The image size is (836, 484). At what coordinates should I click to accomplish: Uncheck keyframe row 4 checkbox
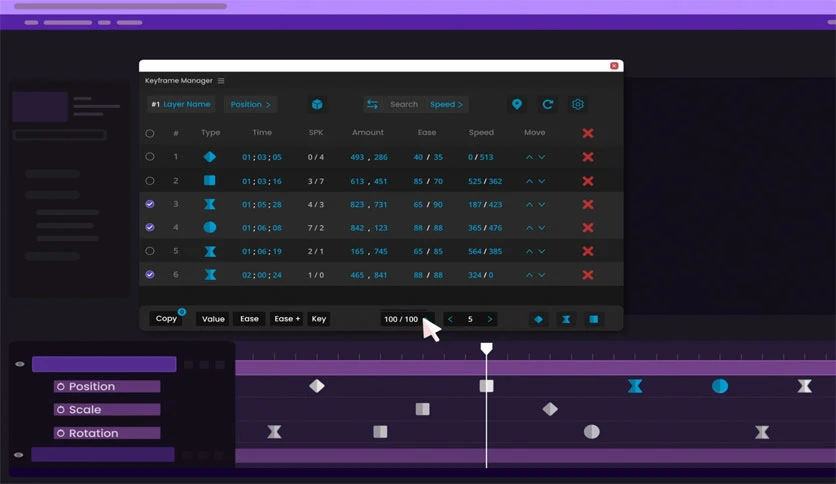pos(150,228)
